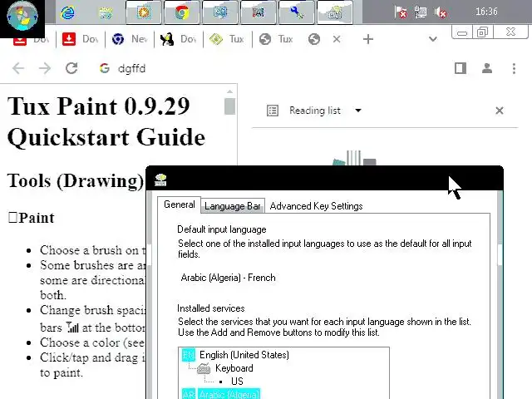Screen dimensions: 532x399
Task: Click the muted volume tray icon
Action: (441, 12)
